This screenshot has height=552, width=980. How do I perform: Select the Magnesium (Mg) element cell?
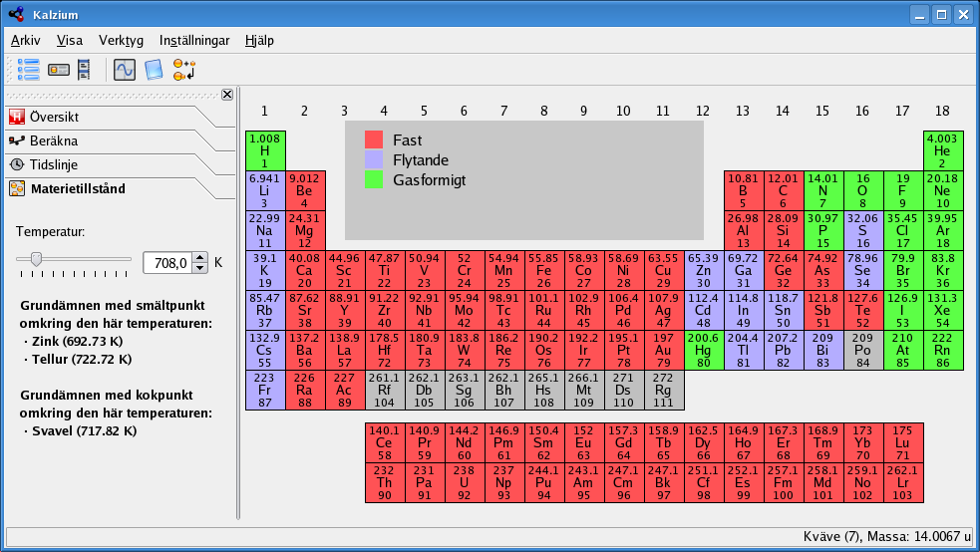point(305,230)
